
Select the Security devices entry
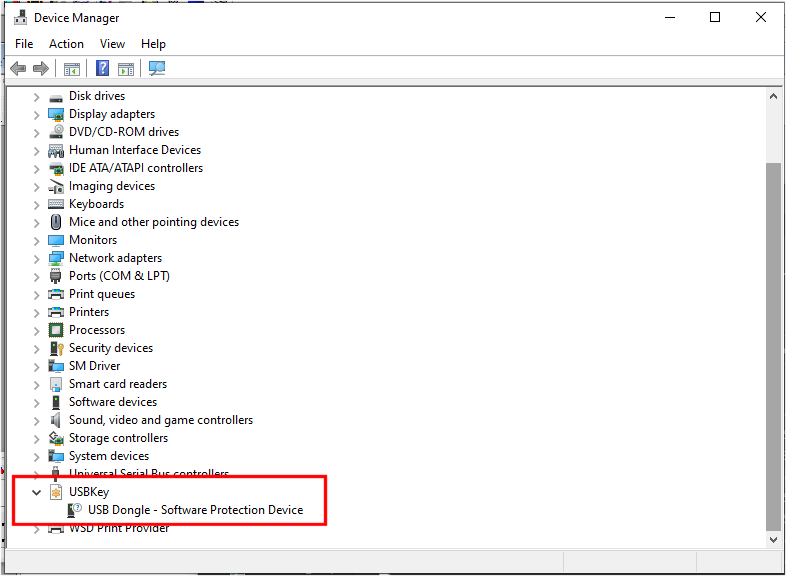click(111, 348)
